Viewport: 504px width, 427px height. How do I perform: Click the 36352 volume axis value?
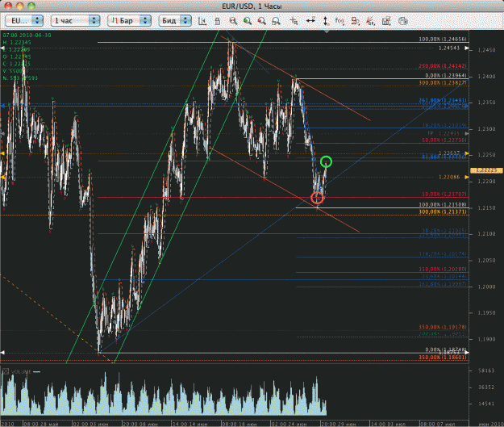pos(486,387)
